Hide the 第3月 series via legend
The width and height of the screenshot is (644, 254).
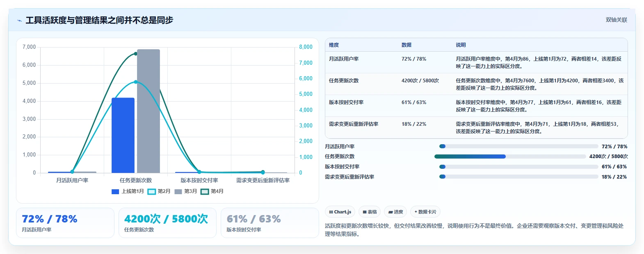[186, 191]
